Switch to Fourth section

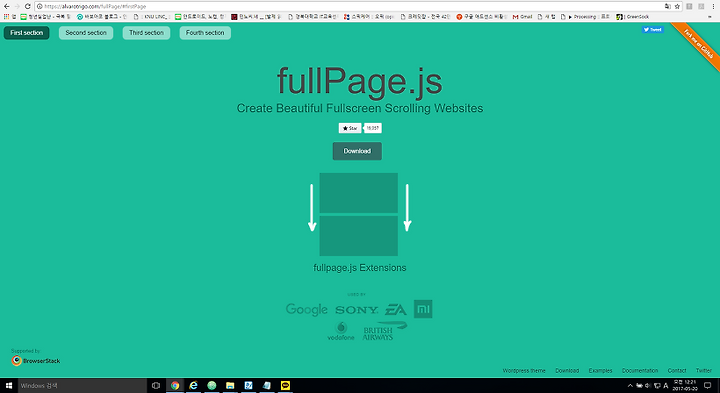205,33
